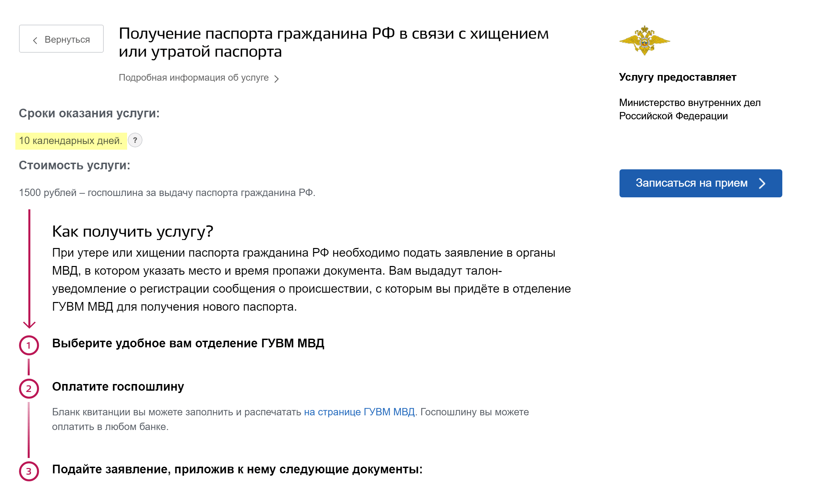Image resolution: width=814 pixels, height=504 pixels.
Task: Click the Вернуться back button
Action: 61,39
